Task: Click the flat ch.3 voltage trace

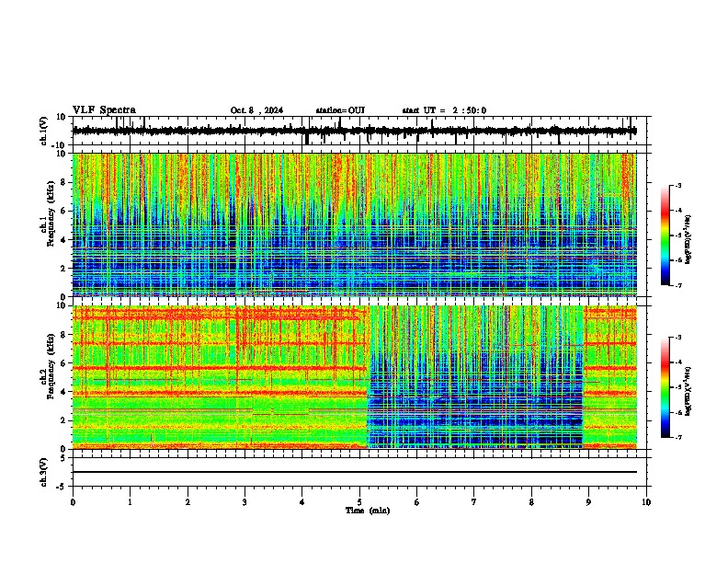Action: (355, 472)
